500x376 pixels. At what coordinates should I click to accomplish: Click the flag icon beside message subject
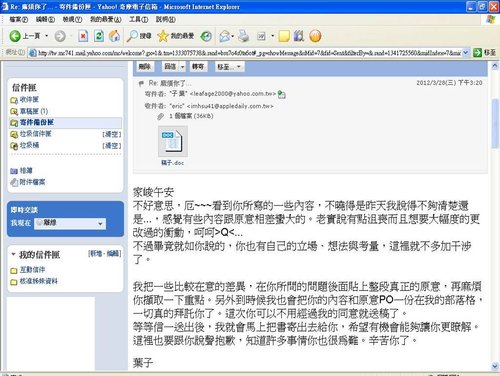point(141,83)
